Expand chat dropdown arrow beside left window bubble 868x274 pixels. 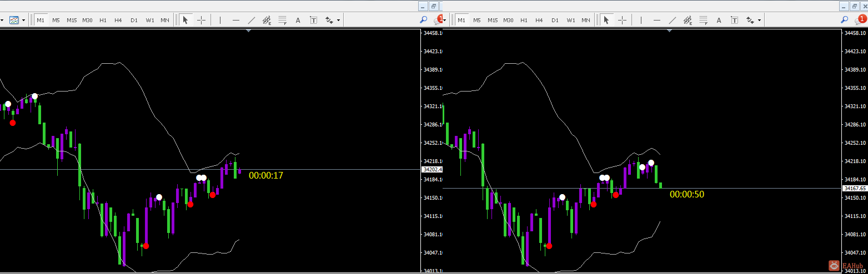pyautogui.click(x=445, y=21)
